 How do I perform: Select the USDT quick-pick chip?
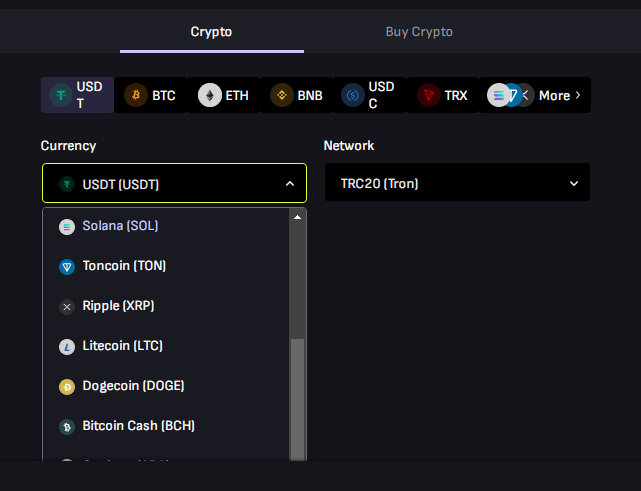(x=77, y=95)
